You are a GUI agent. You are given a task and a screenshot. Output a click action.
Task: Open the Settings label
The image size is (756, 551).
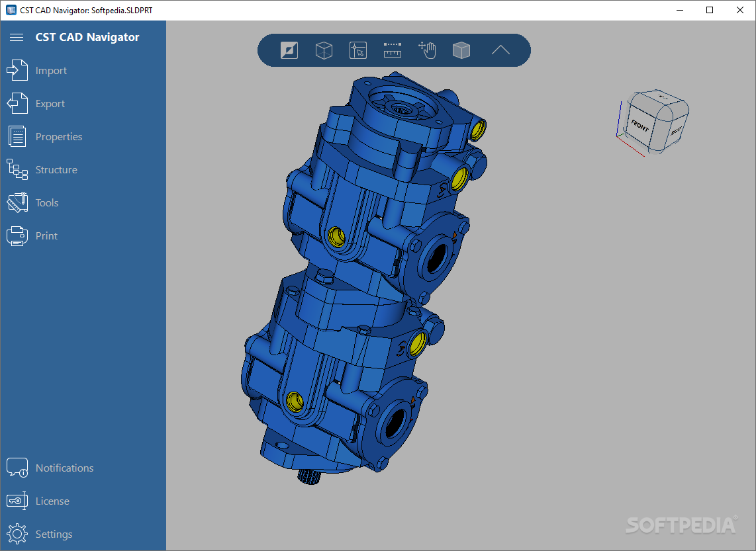pos(54,534)
